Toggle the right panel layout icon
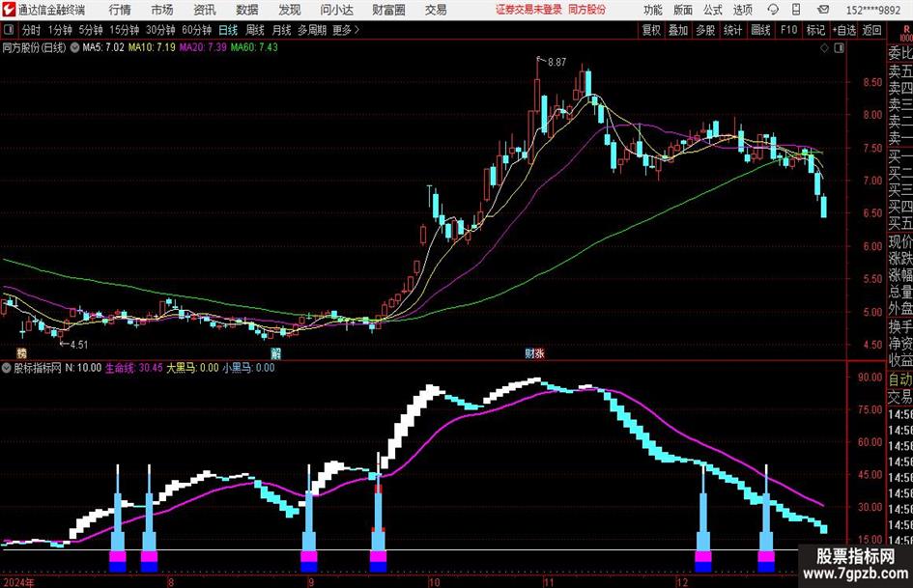 pyautogui.click(x=839, y=48)
